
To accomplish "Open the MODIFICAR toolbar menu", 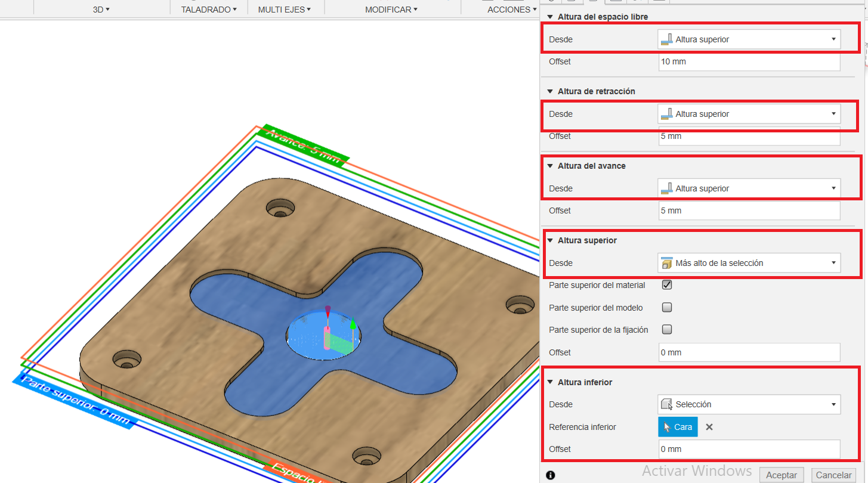I will [391, 10].
